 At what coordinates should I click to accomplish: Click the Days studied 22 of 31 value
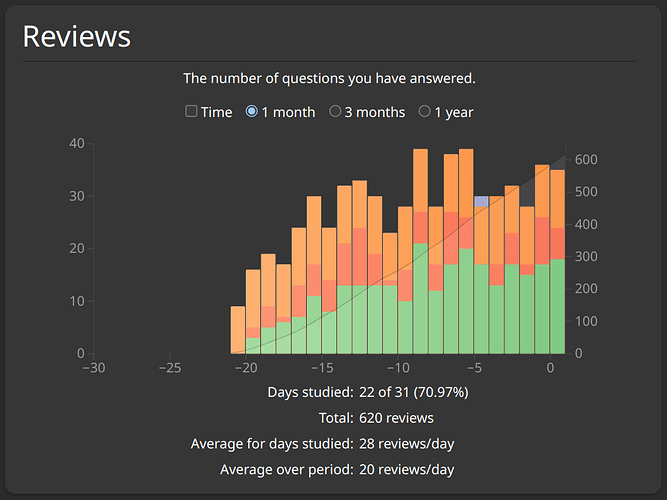tap(412, 392)
